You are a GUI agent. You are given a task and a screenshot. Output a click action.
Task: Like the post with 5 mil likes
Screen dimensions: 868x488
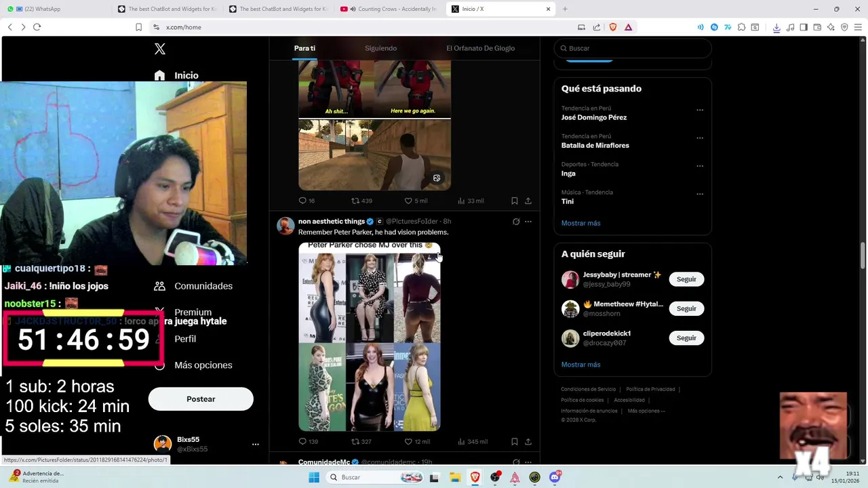(416, 201)
